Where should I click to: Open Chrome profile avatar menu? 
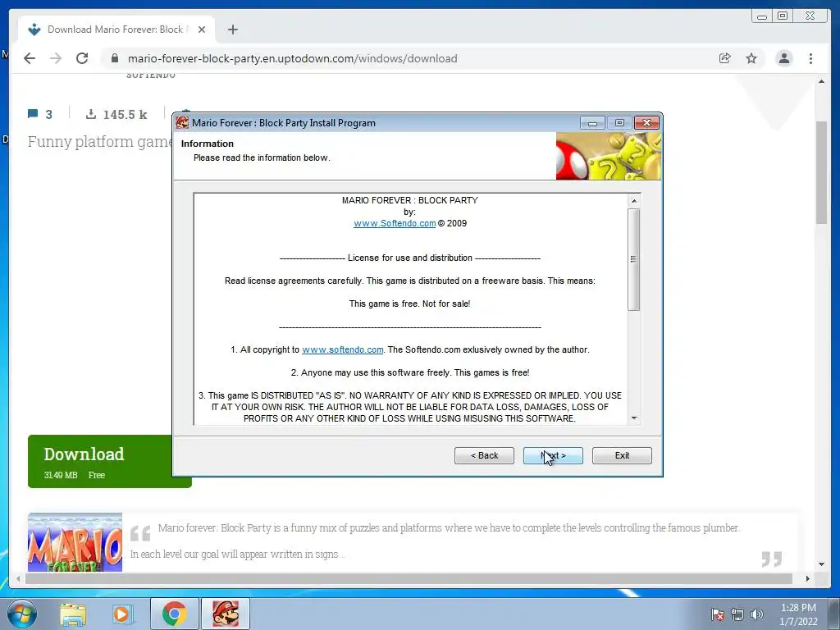(783, 58)
